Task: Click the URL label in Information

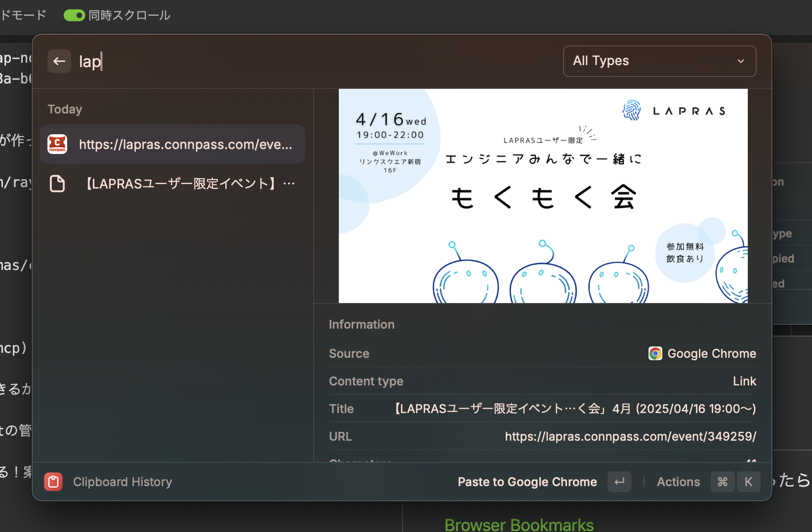Action: pos(340,436)
